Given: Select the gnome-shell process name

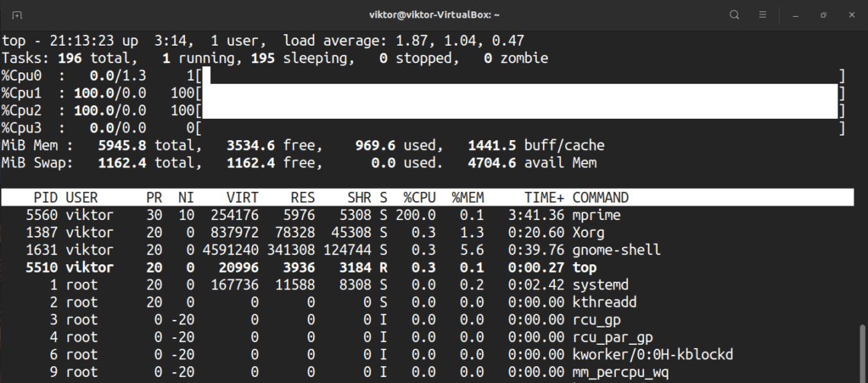Looking at the screenshot, I should click(x=617, y=250).
